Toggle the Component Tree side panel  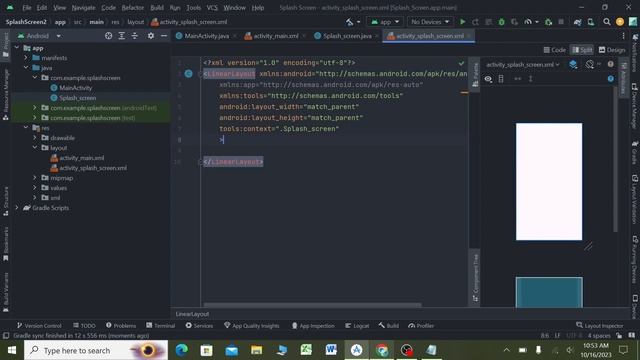click(x=475, y=278)
